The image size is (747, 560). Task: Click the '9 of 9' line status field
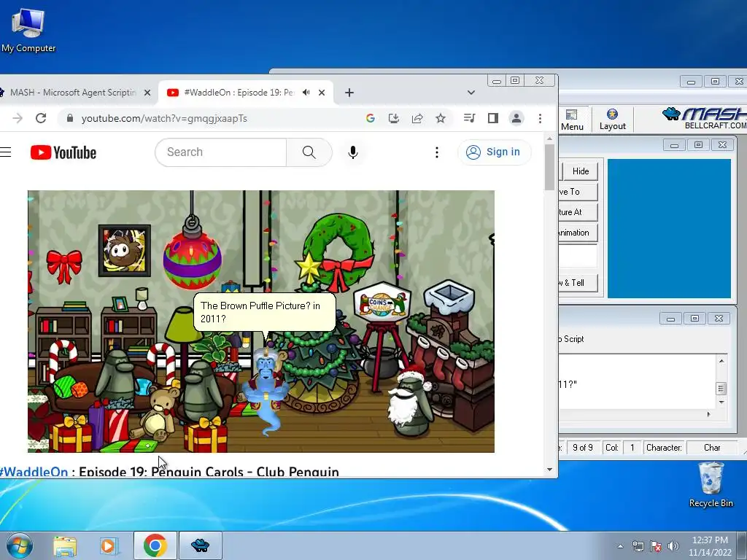point(583,448)
